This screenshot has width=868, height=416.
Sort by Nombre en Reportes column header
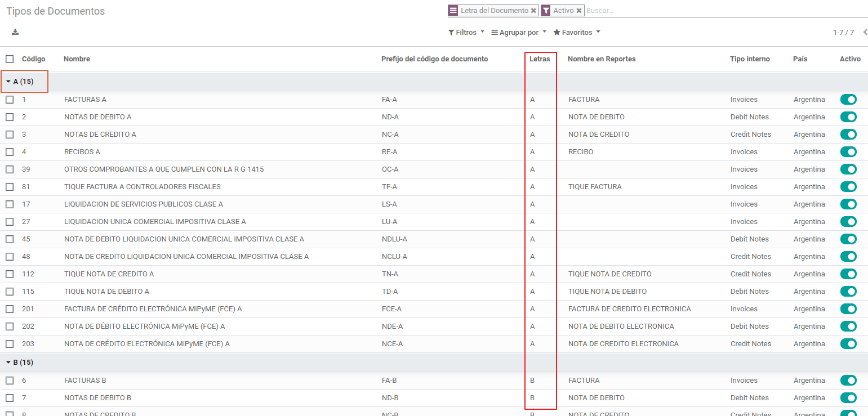click(x=601, y=59)
